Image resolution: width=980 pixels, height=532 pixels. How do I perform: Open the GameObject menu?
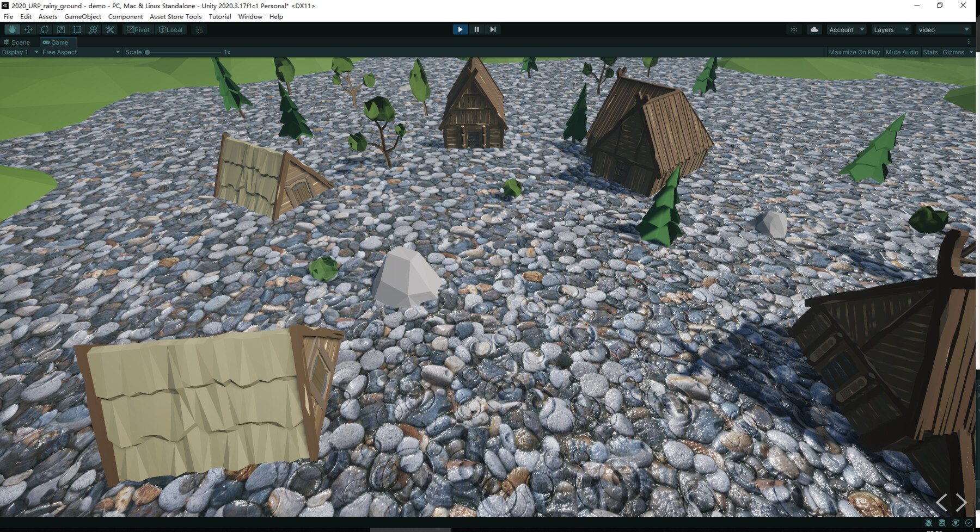pyautogui.click(x=82, y=16)
